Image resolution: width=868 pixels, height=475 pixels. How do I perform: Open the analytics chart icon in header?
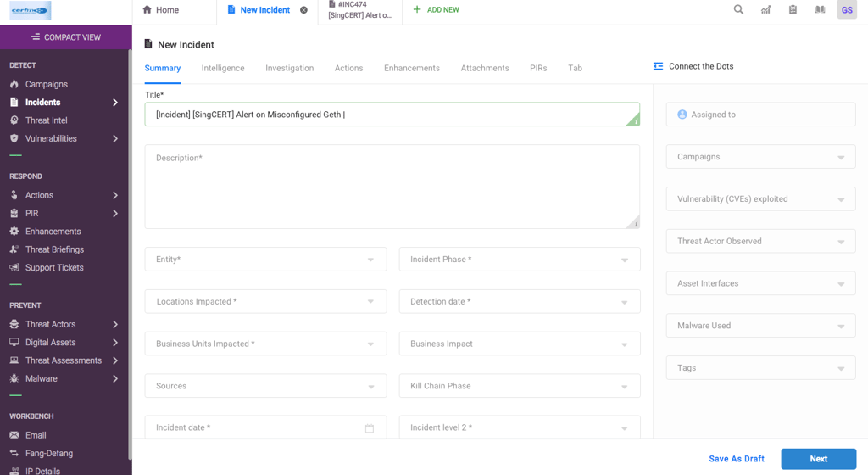tap(765, 9)
